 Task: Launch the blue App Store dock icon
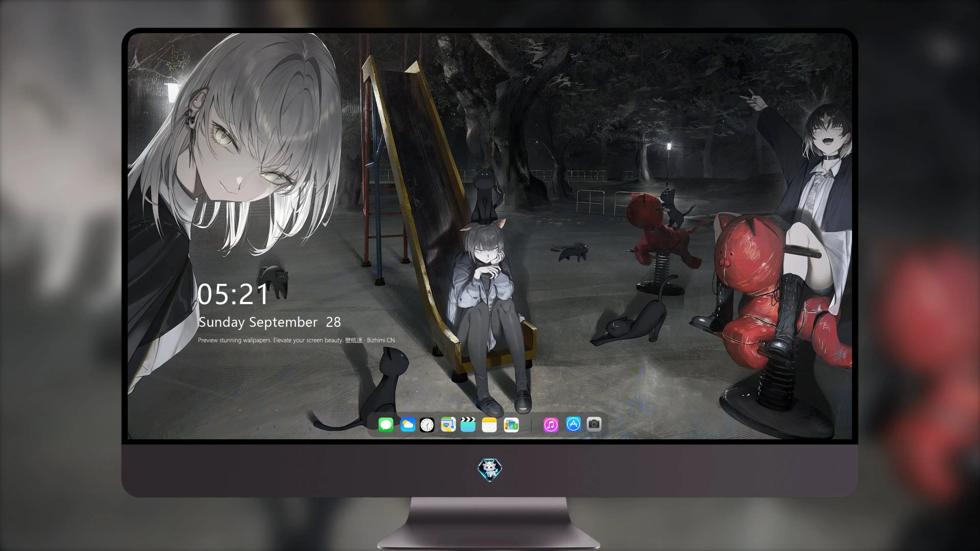[x=573, y=424]
